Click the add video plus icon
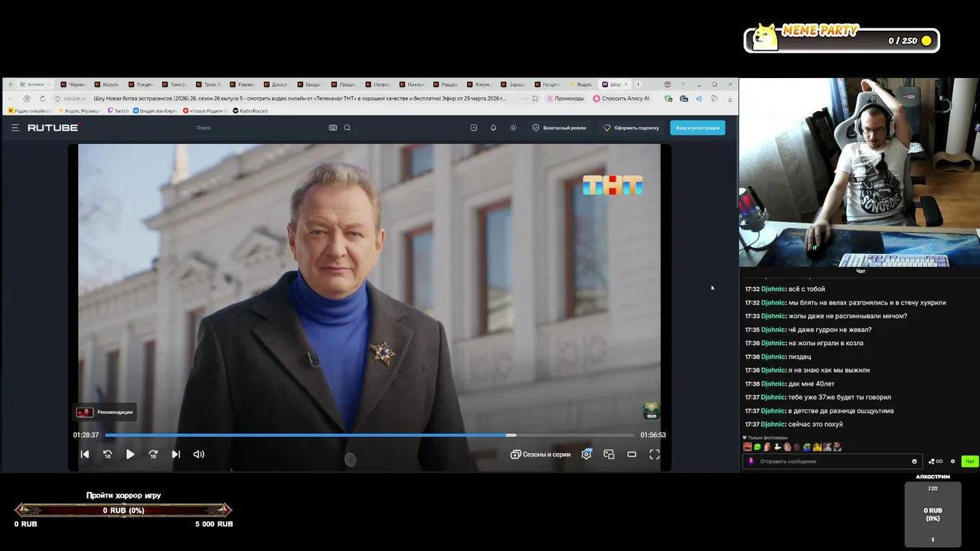980x551 pixels. (x=473, y=128)
